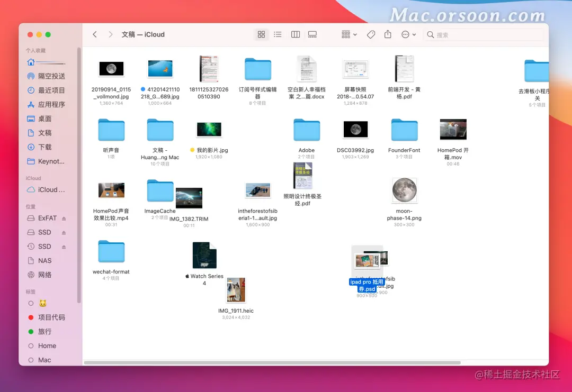Select ImageCache folder
The width and height of the screenshot is (572, 392).
[x=160, y=191]
